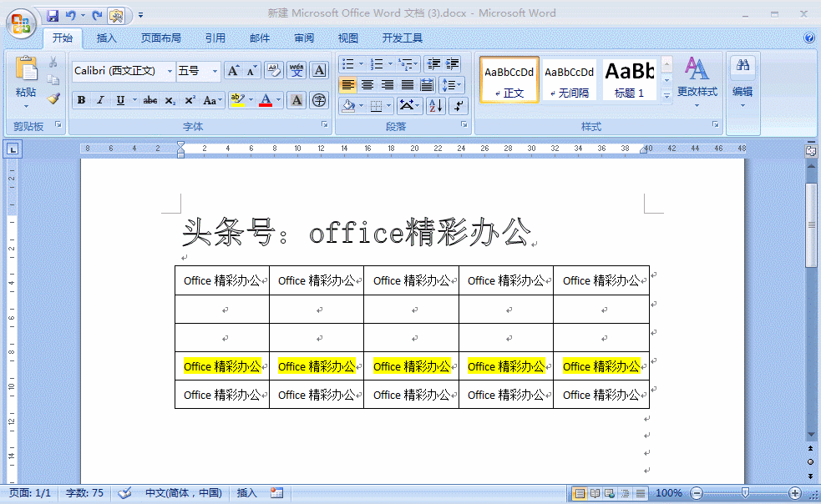The width and height of the screenshot is (821, 504).
Task: Select the Format Painter brush
Action: tap(53, 98)
